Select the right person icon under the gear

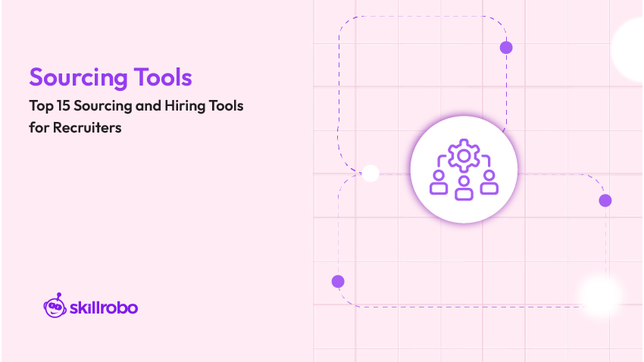489,183
